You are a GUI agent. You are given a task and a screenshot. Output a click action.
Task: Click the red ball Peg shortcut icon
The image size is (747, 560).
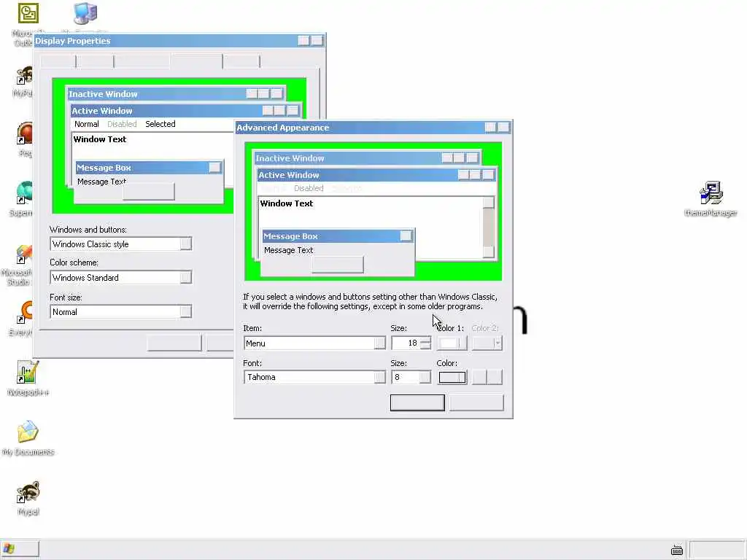24,133
